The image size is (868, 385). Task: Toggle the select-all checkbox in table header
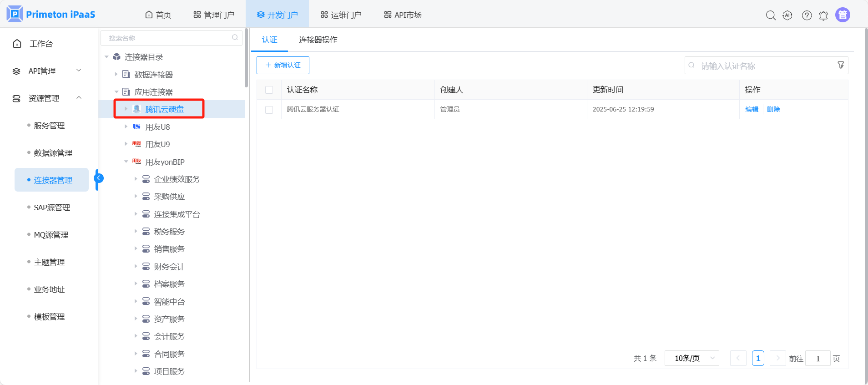tap(269, 90)
